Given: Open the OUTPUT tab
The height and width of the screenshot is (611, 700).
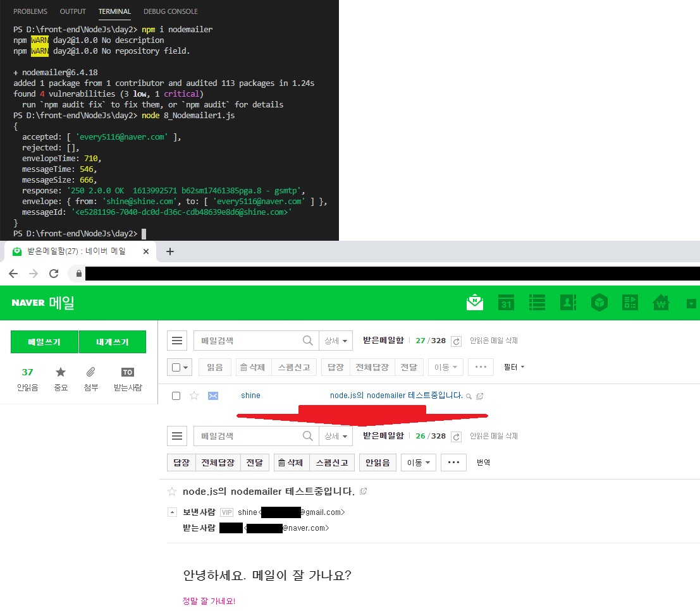Looking at the screenshot, I should pos(73,11).
